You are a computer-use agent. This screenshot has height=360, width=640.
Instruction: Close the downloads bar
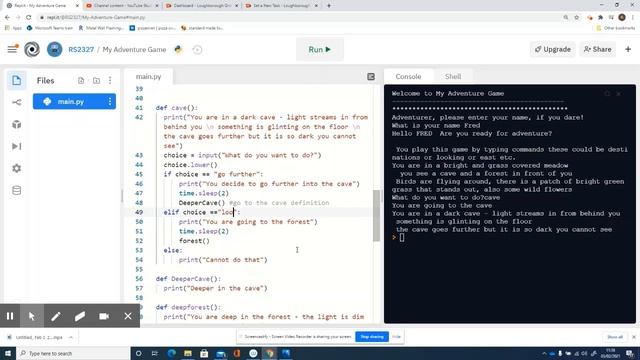coord(634,337)
